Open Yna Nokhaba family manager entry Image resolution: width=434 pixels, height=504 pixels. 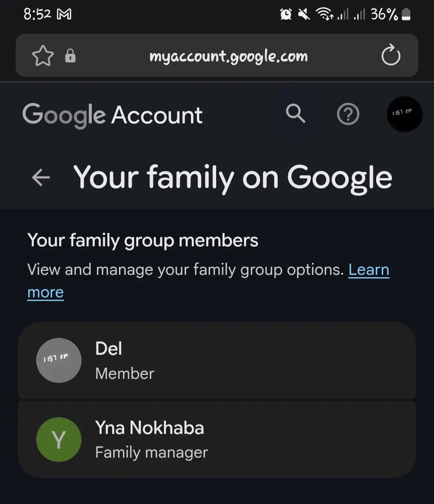point(217,439)
